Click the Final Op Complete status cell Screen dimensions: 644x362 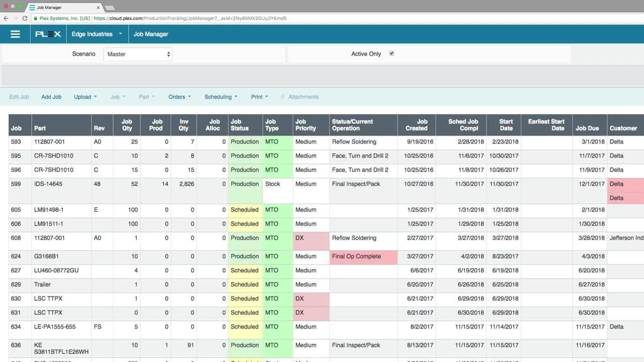(x=363, y=257)
